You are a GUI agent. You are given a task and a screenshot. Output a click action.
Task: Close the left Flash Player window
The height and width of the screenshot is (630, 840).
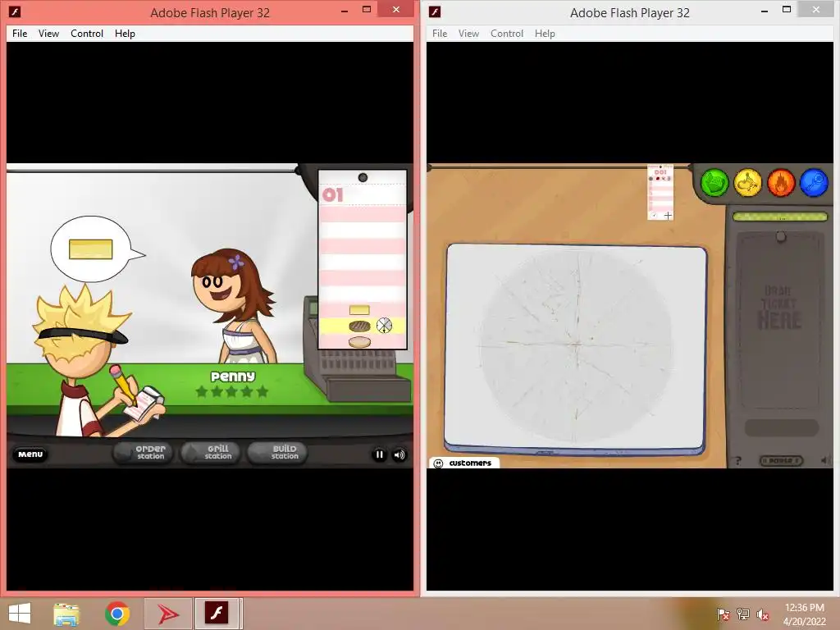(396, 9)
